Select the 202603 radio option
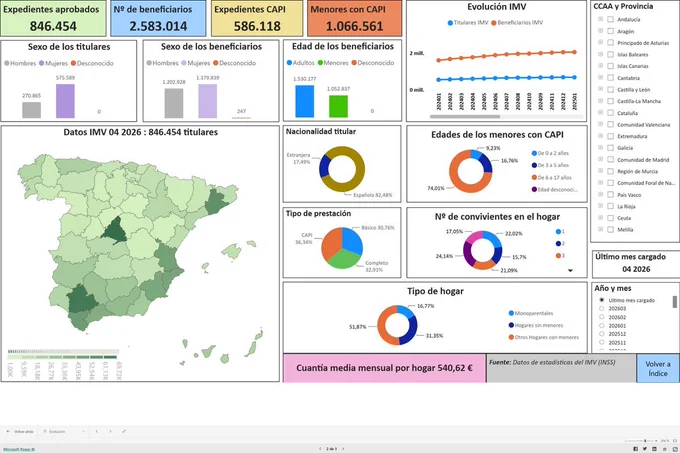This screenshot has height=453, width=680. click(602, 309)
